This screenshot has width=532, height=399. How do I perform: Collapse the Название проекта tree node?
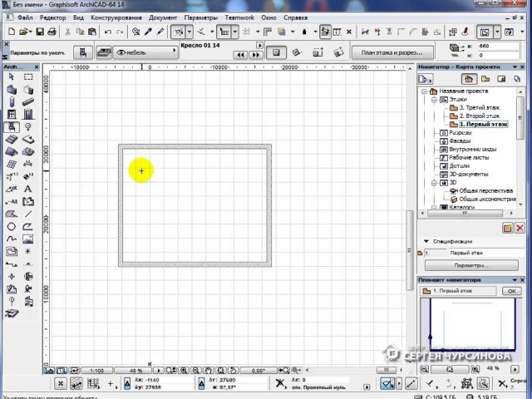[x=424, y=91]
